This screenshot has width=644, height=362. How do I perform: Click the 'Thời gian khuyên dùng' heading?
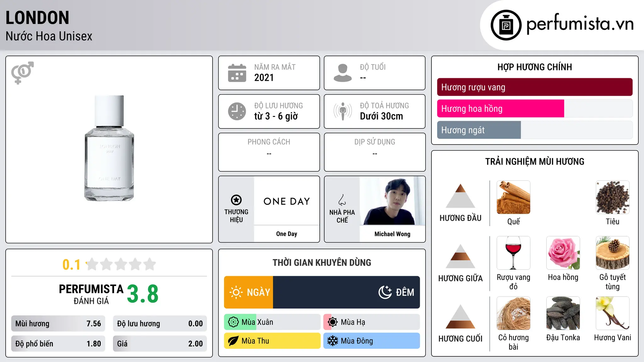[322, 263]
